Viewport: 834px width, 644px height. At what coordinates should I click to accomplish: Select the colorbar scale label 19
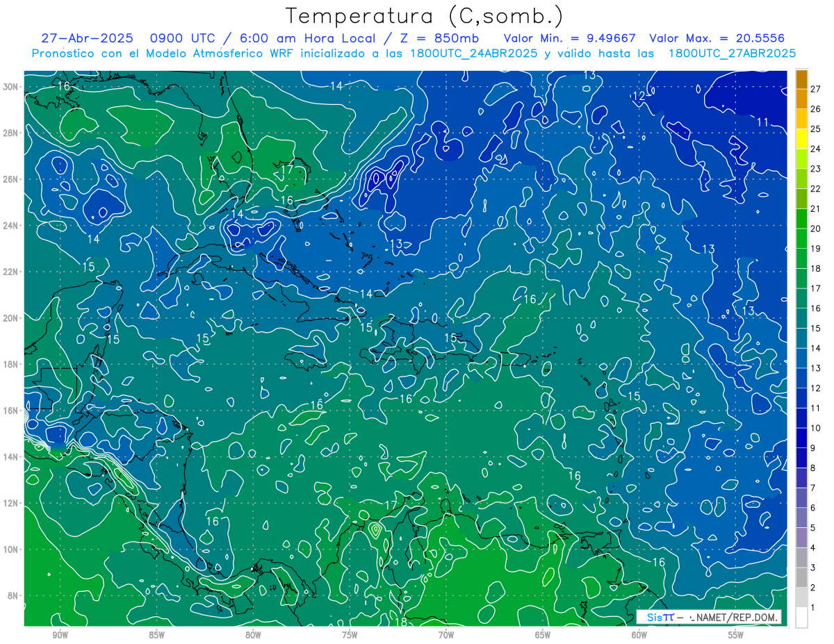[816, 249]
